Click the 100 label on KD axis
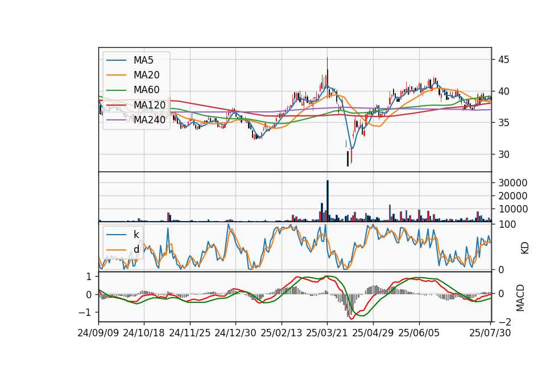 click(507, 225)
